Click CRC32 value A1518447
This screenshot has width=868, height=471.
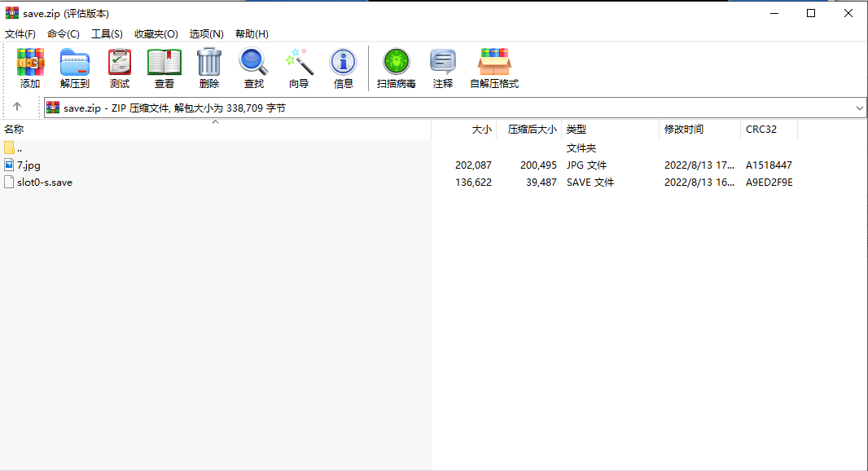769,165
